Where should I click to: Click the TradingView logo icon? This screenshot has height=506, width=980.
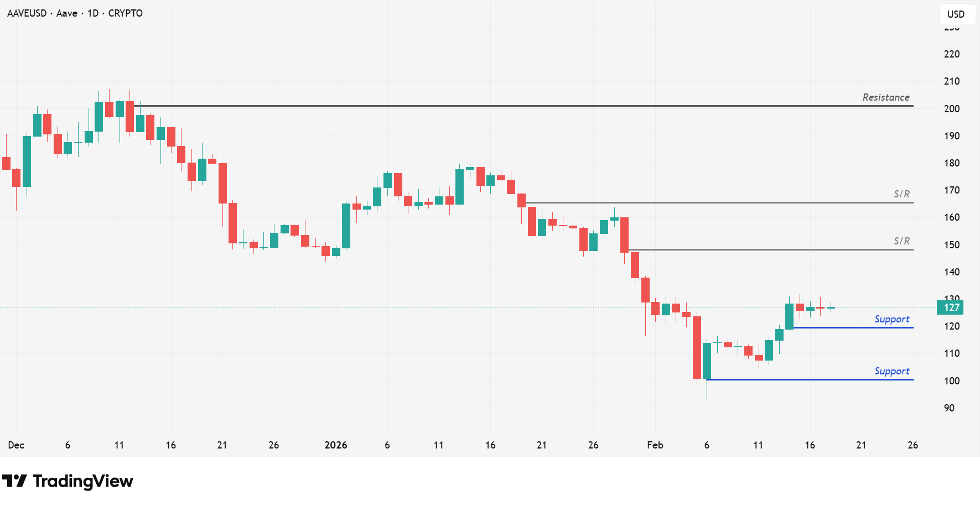(14, 481)
